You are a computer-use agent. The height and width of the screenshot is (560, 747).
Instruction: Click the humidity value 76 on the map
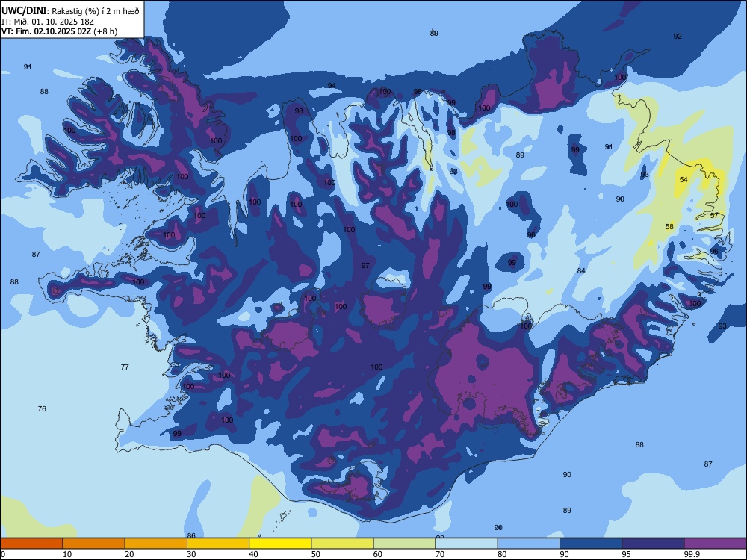pyautogui.click(x=42, y=408)
